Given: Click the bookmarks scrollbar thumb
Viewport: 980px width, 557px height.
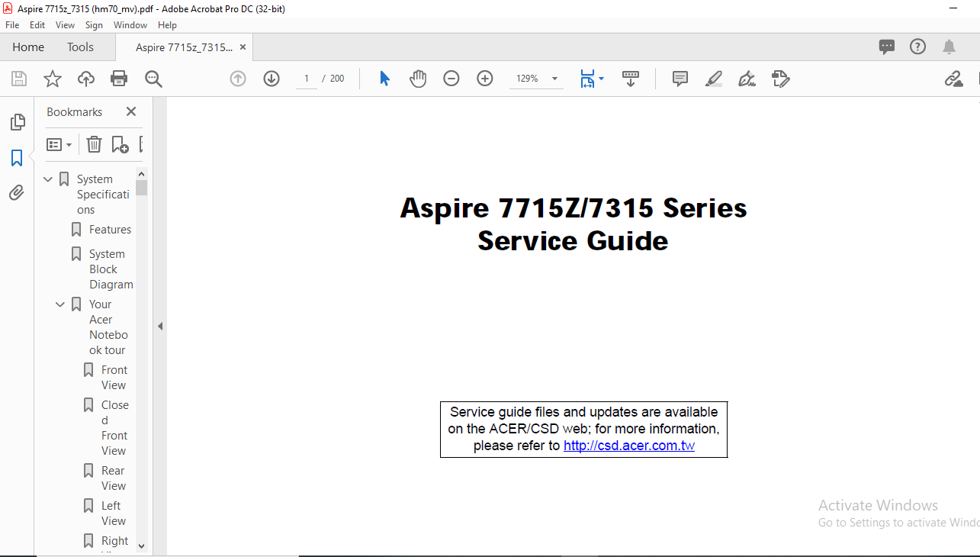Looking at the screenshot, I should (141, 188).
